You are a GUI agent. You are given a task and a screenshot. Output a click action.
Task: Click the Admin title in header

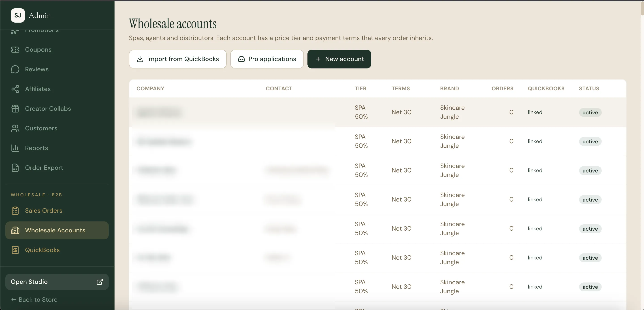[x=40, y=15]
